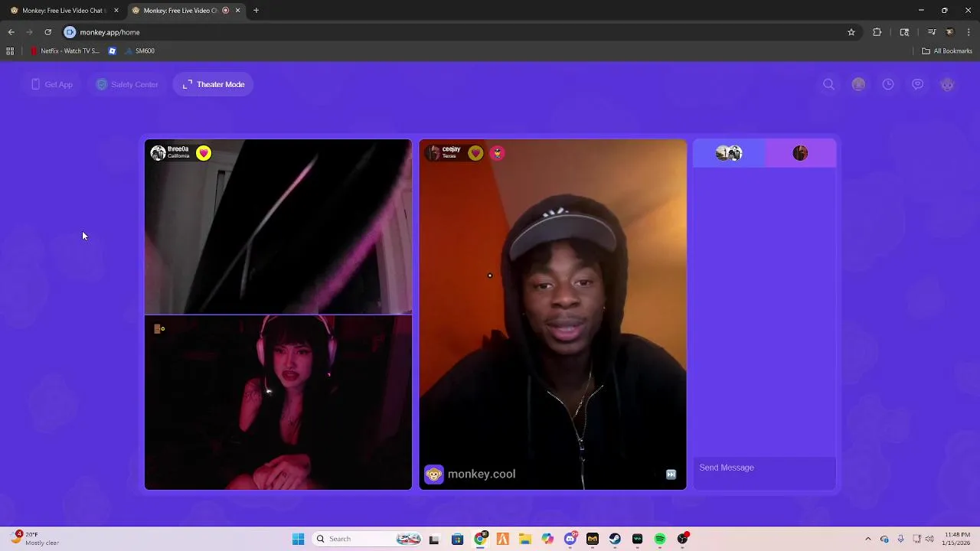
Task: Open the monkey avatar profile icon
Action: point(947,84)
